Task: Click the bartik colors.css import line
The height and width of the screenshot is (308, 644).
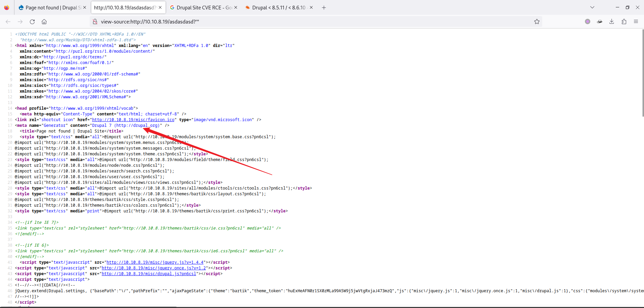Action: coord(108,205)
